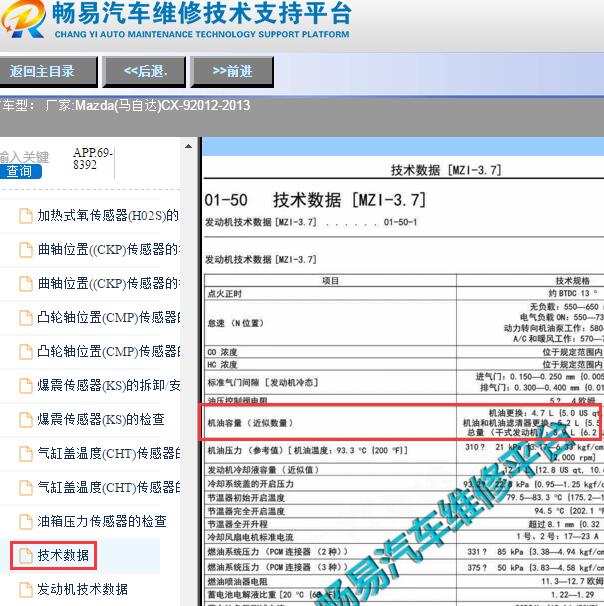Open 发动机技术数据 entry
The image size is (604, 606).
coord(82,590)
